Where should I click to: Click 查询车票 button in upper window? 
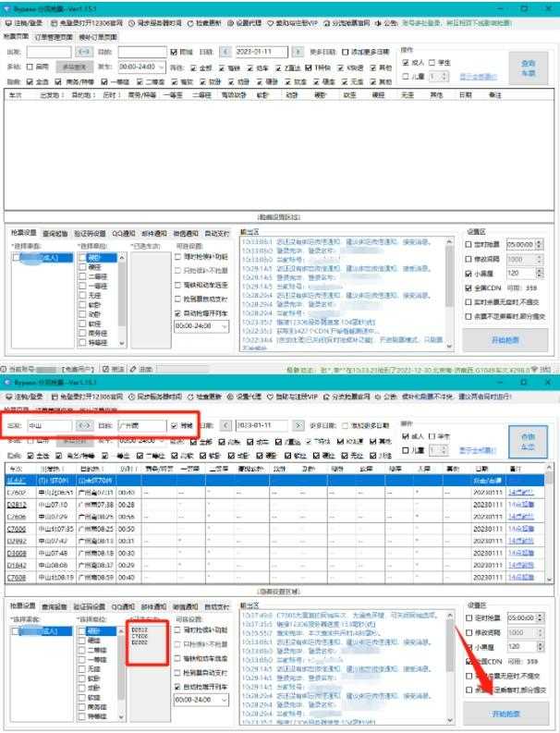(x=529, y=67)
